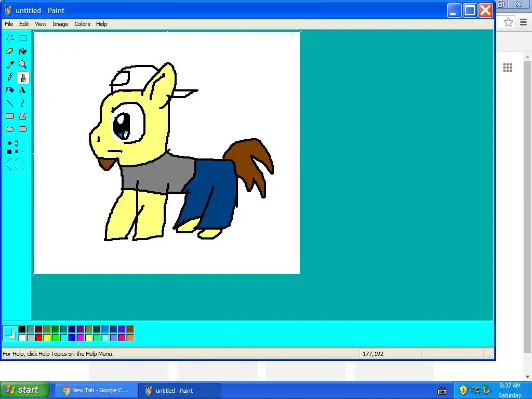Switch to the Pencil tool

[x=10, y=77]
